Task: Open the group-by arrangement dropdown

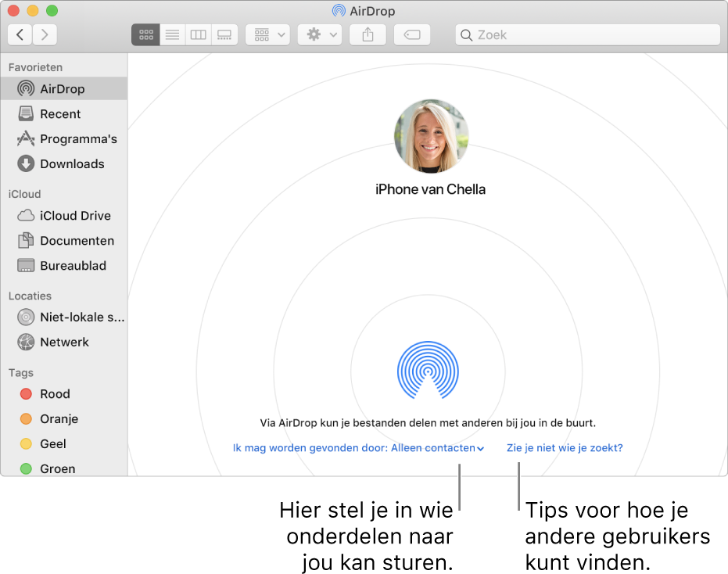Action: pyautogui.click(x=268, y=35)
